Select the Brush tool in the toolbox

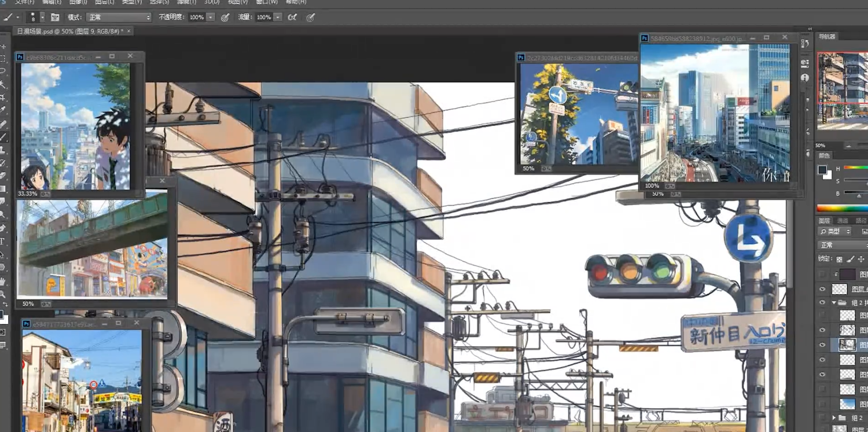(3, 137)
